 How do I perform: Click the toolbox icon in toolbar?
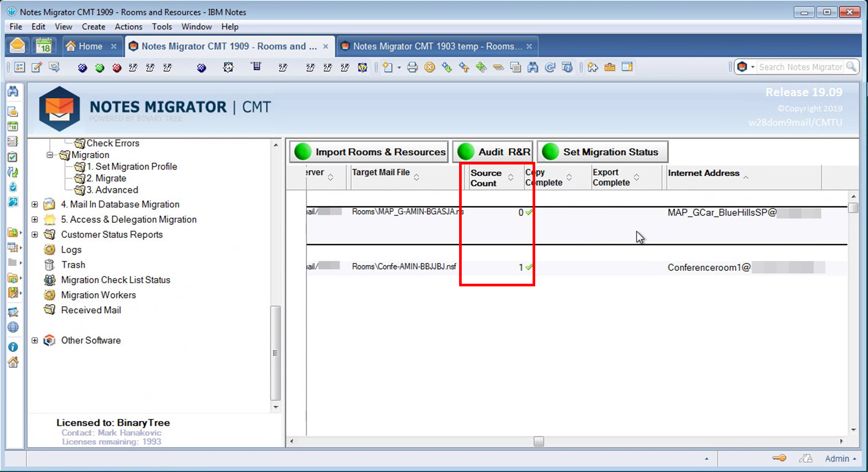tap(610, 67)
